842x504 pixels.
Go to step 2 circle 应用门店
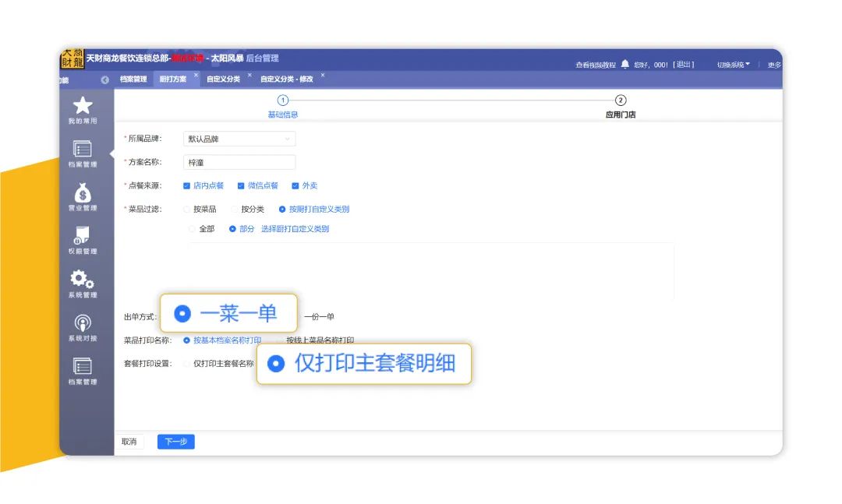pyautogui.click(x=621, y=100)
